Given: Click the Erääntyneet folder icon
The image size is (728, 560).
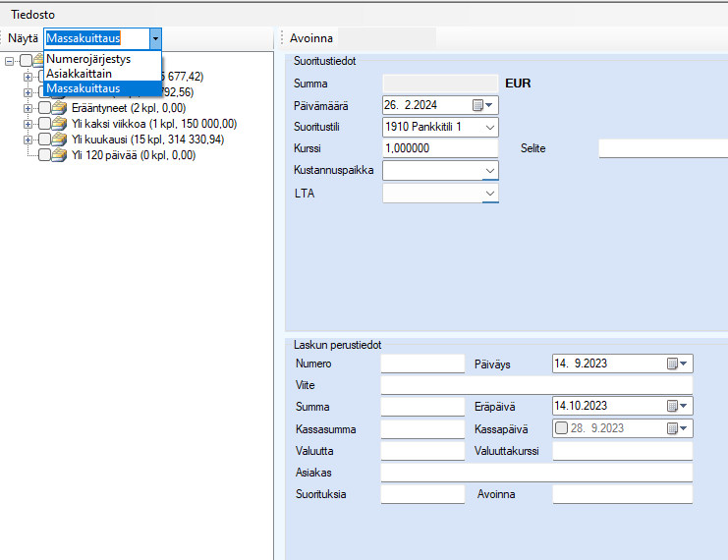Looking at the screenshot, I should (60, 108).
